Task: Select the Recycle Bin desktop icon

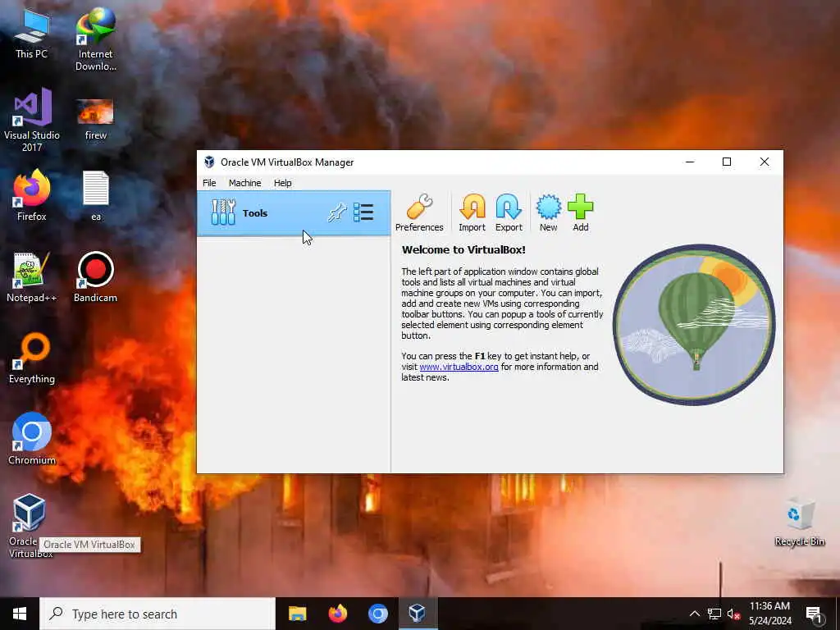Action: (x=799, y=523)
